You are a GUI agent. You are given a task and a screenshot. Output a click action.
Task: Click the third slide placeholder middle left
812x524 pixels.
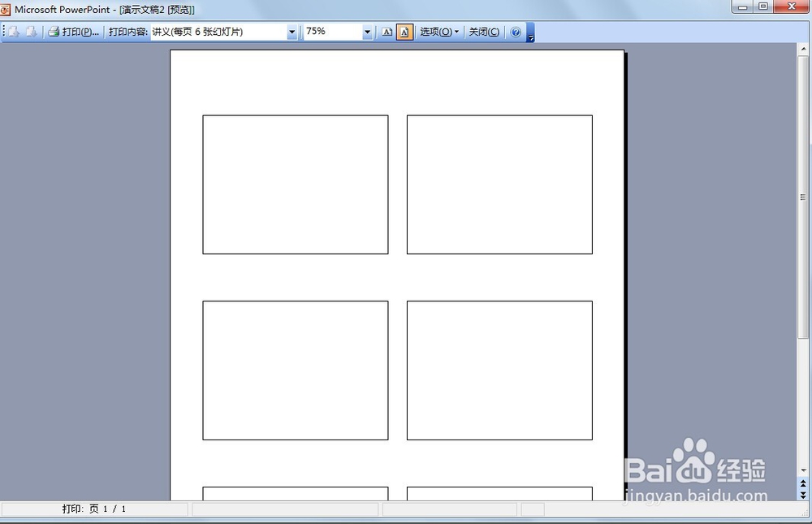coord(296,370)
